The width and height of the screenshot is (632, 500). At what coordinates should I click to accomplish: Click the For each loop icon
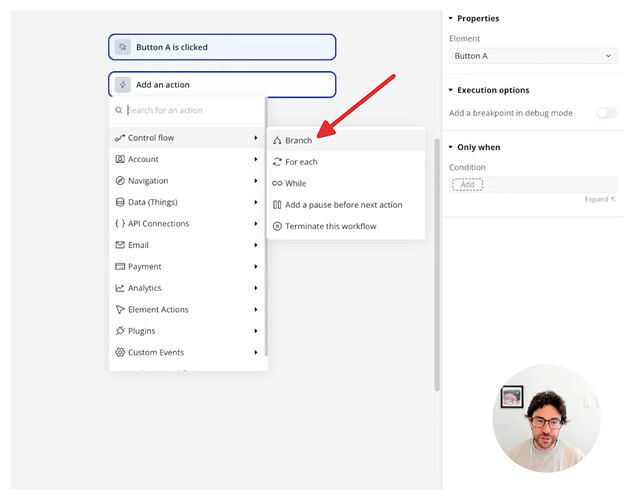click(277, 162)
